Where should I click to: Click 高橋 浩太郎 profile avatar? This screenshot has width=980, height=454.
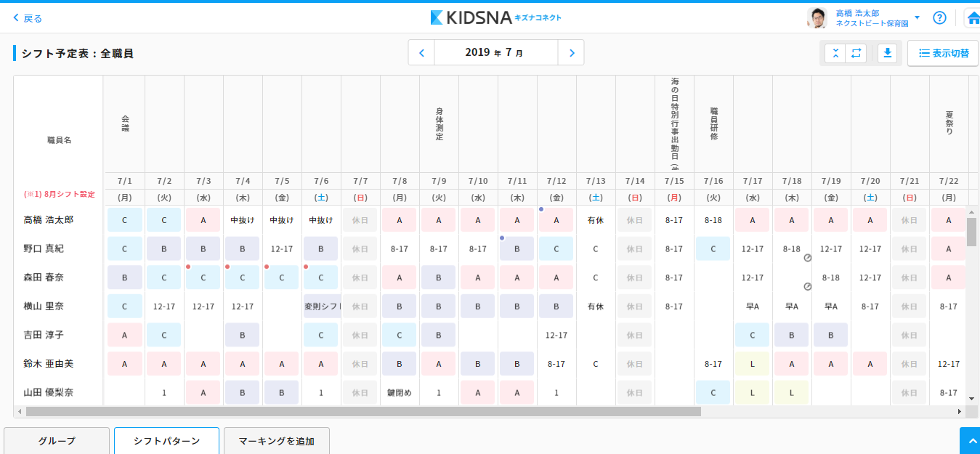(x=817, y=18)
